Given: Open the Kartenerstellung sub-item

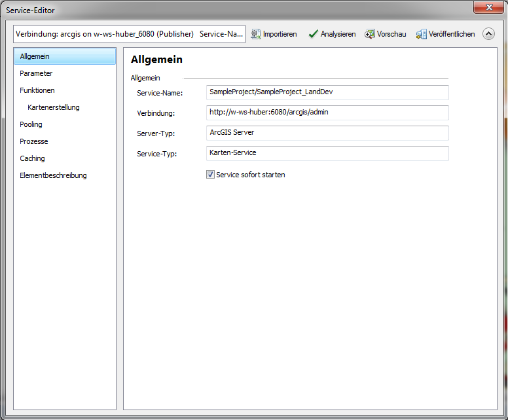Looking at the screenshot, I should click(54, 107).
